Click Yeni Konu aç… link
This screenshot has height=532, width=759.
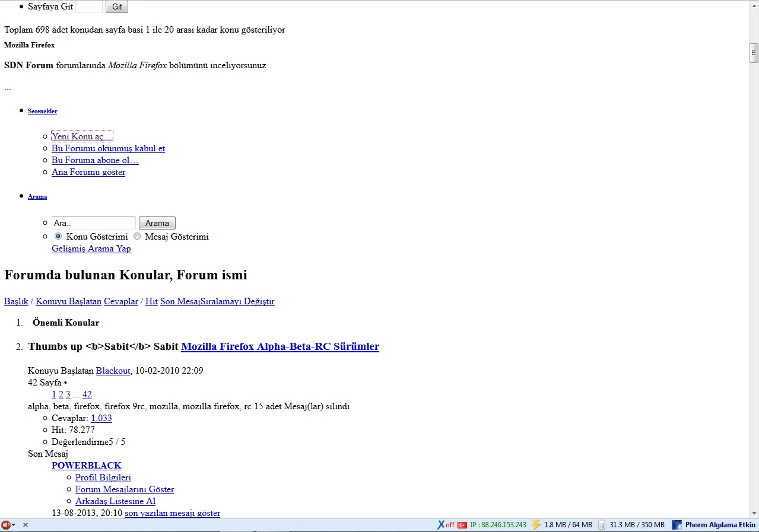[82, 136]
